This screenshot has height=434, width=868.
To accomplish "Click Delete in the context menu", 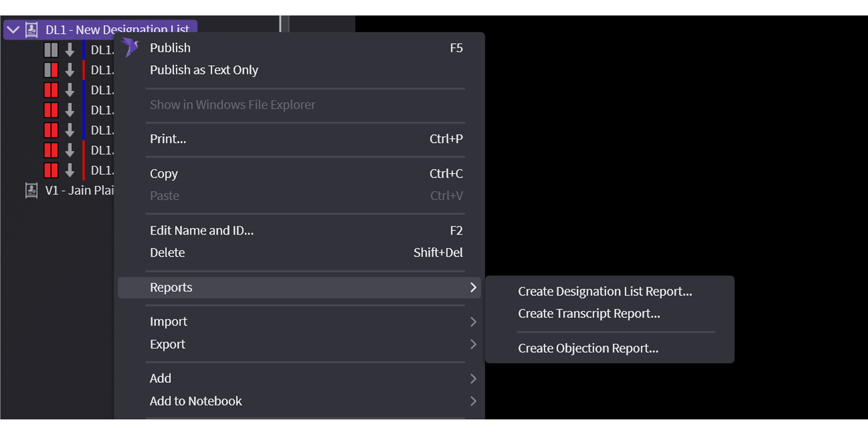I will pos(167,252).
